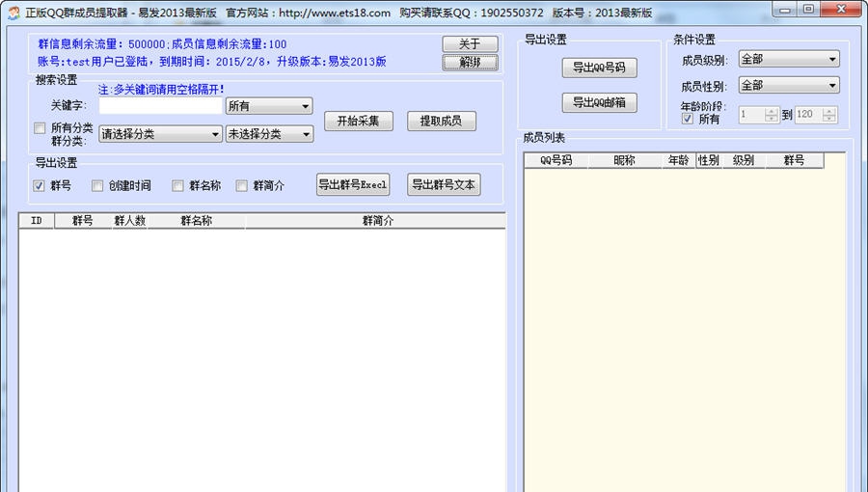Image resolution: width=868 pixels, height=492 pixels.
Task: Enable the 群简介 checkbox
Action: (241, 185)
